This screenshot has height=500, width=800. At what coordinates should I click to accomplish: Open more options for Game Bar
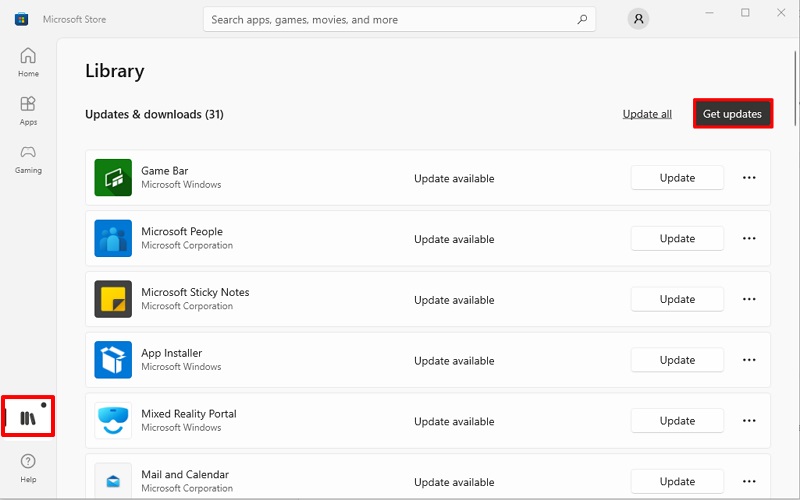[x=749, y=178]
